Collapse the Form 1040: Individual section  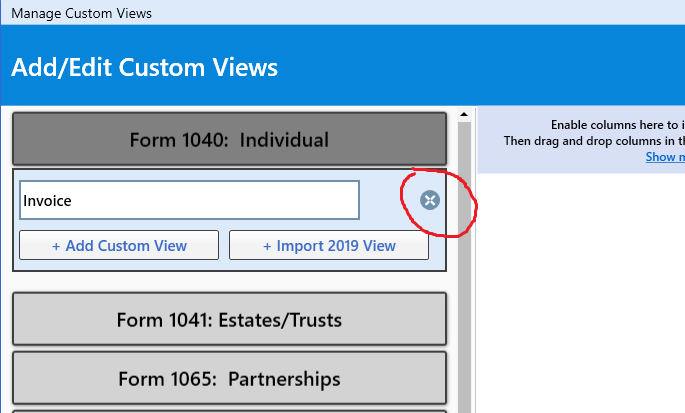(x=229, y=139)
